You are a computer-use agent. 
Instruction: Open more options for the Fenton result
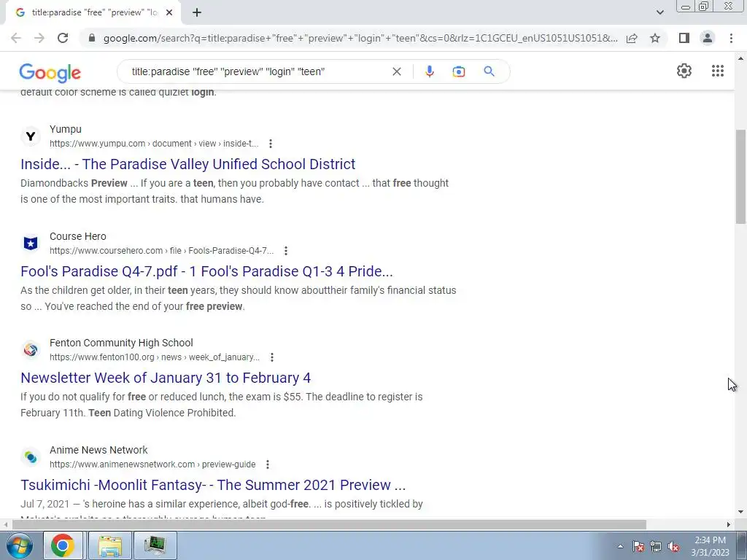(272, 357)
